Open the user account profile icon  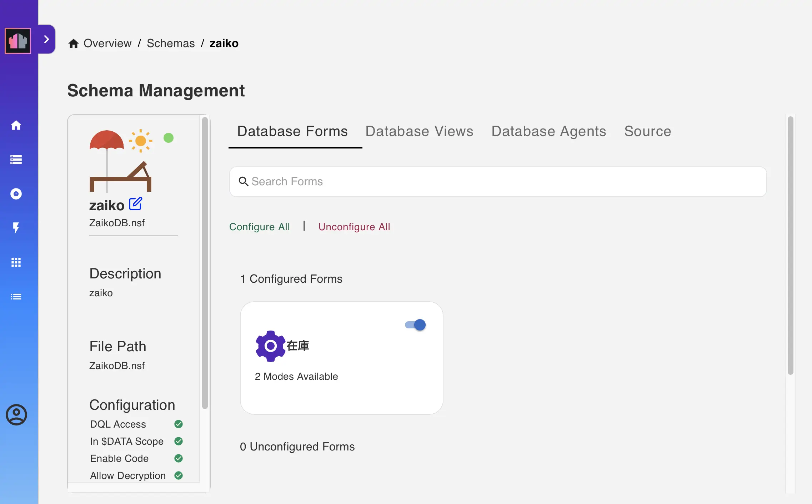[x=16, y=415]
